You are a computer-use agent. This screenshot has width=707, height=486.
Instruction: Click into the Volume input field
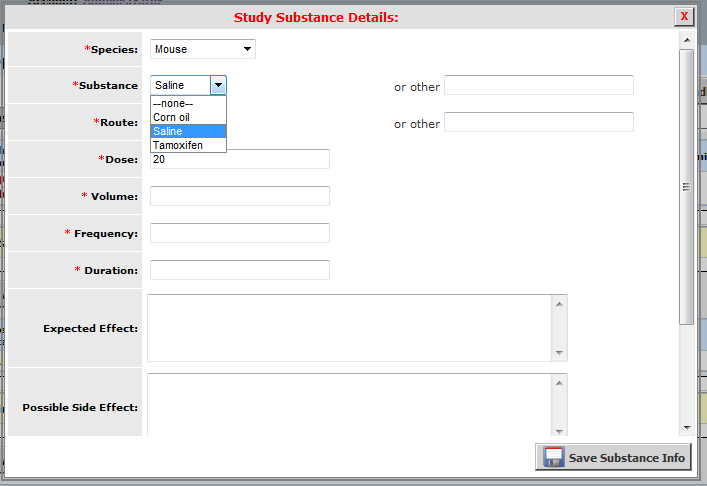coord(239,196)
